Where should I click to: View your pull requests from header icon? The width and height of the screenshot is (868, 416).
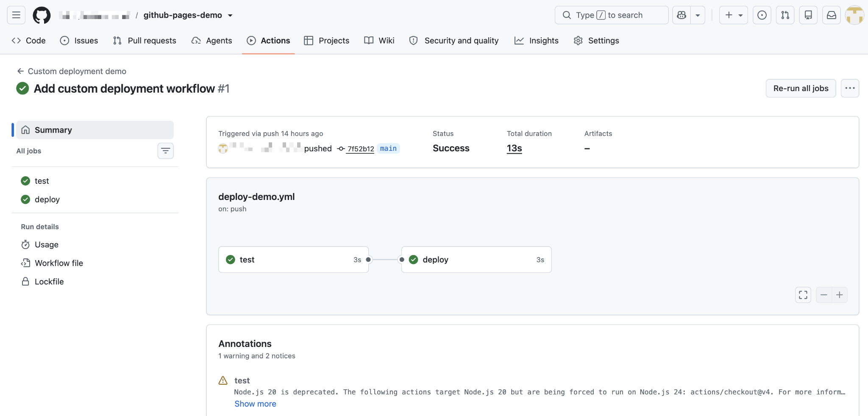tap(785, 15)
